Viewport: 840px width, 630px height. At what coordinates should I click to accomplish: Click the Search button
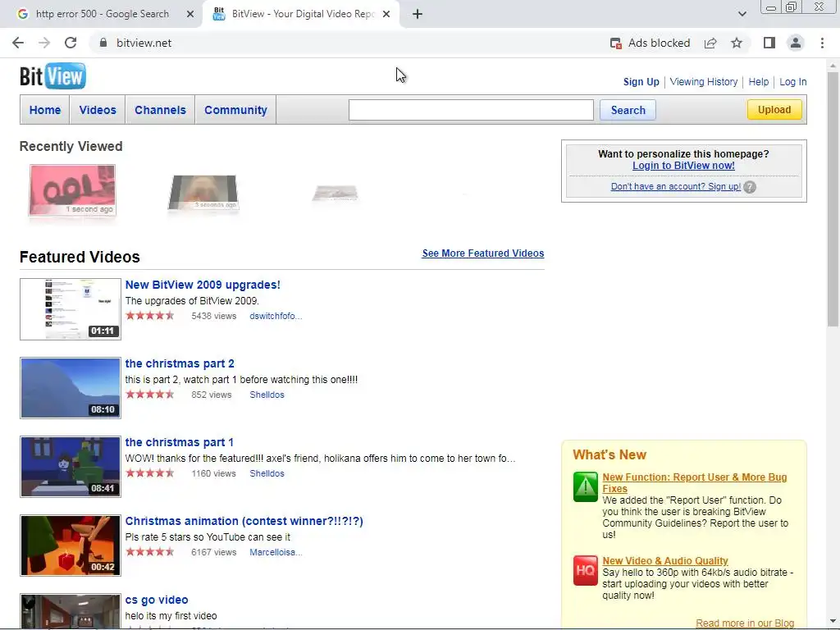pyautogui.click(x=628, y=110)
